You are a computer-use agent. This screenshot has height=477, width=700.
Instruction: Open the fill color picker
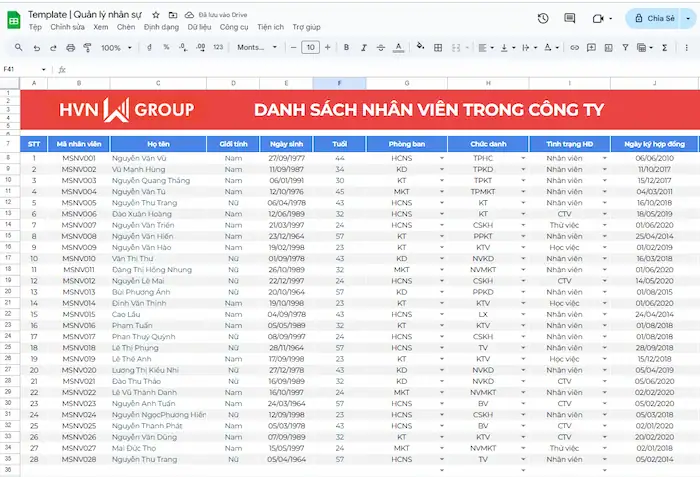pyautogui.click(x=420, y=46)
